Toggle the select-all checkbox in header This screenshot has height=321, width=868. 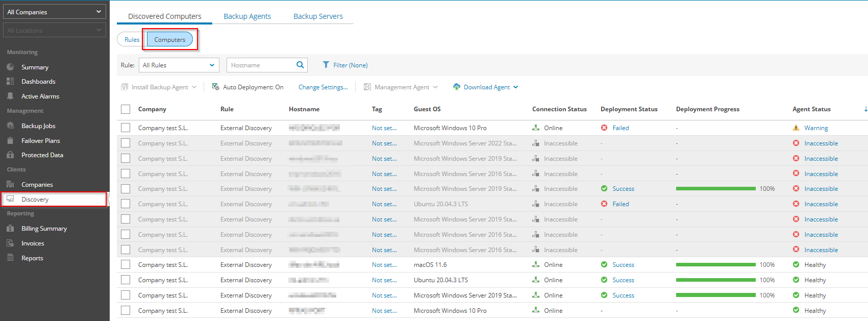126,109
